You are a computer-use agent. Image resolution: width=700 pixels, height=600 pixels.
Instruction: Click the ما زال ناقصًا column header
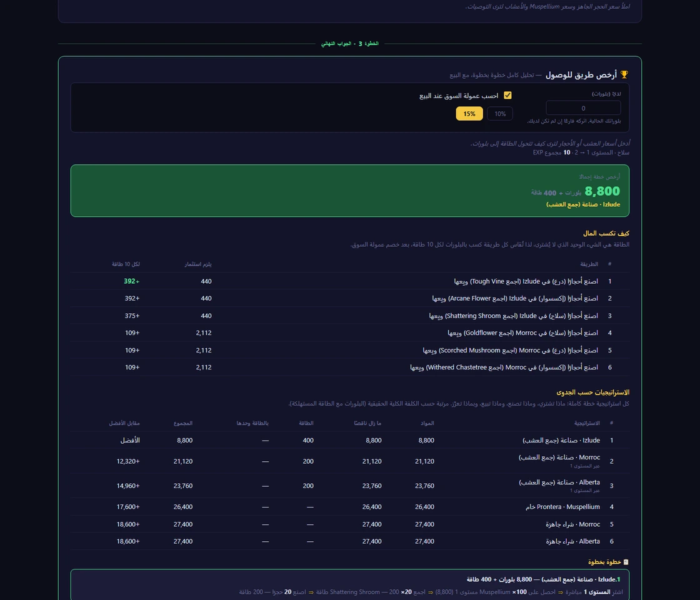[x=368, y=423]
